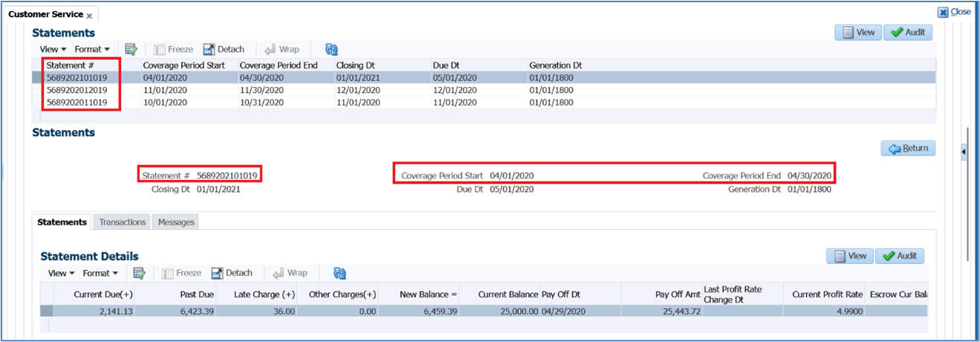Click the Closing Dt column header
980x342 pixels.
354,65
